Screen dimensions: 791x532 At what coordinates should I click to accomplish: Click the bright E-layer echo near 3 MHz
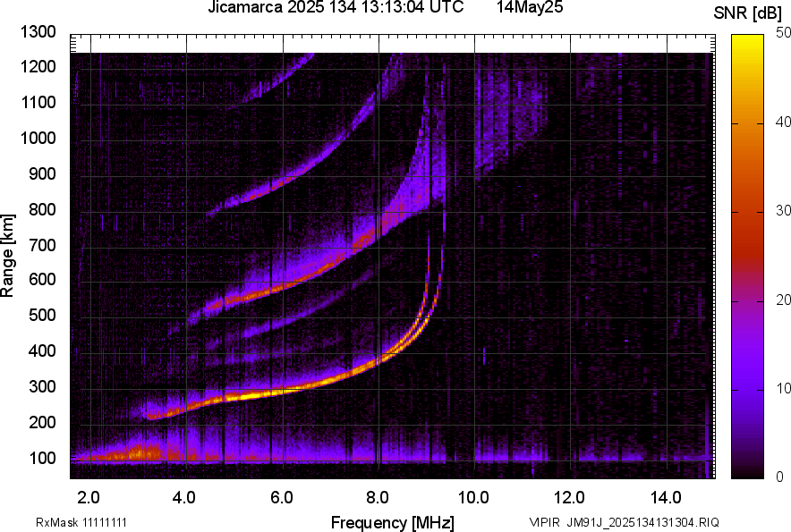pos(139,454)
